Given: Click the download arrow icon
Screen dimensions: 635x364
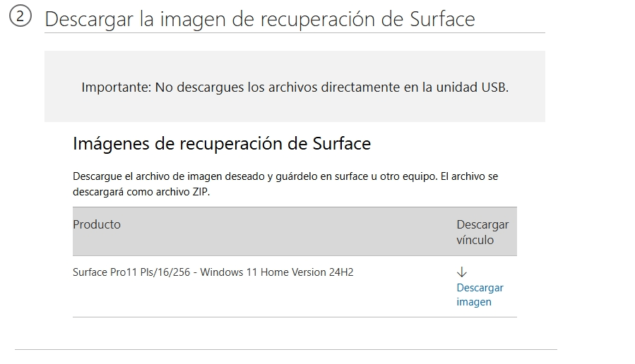Looking at the screenshot, I should (462, 272).
